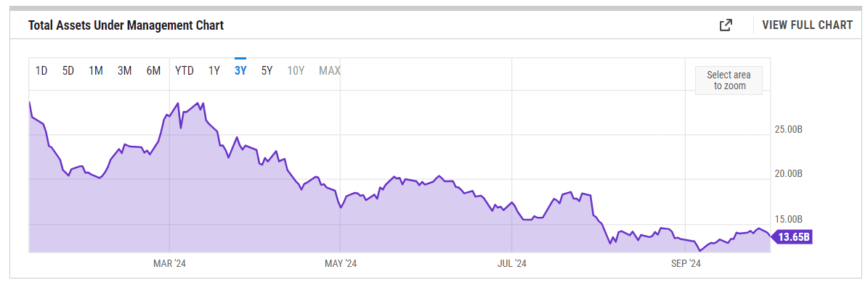Viewport: 868px width, 285px height.
Task: Click the Total Assets Under Management Chart title
Action: tap(126, 25)
